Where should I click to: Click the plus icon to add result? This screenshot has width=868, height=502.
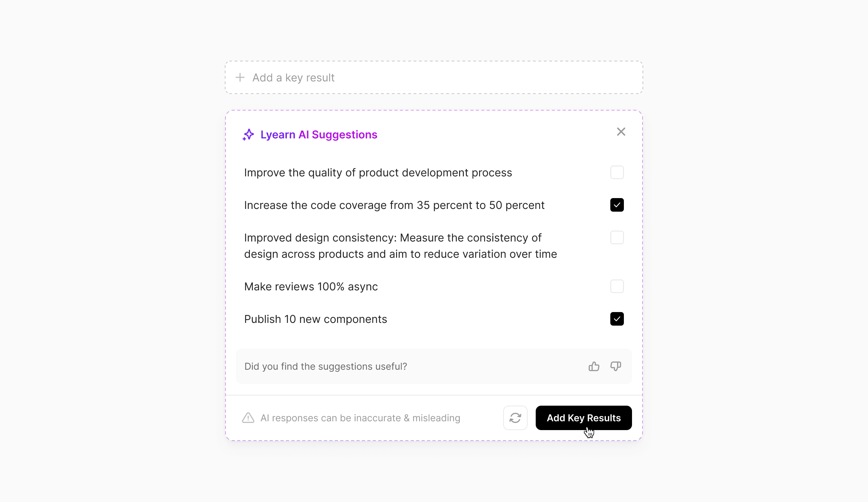240,78
